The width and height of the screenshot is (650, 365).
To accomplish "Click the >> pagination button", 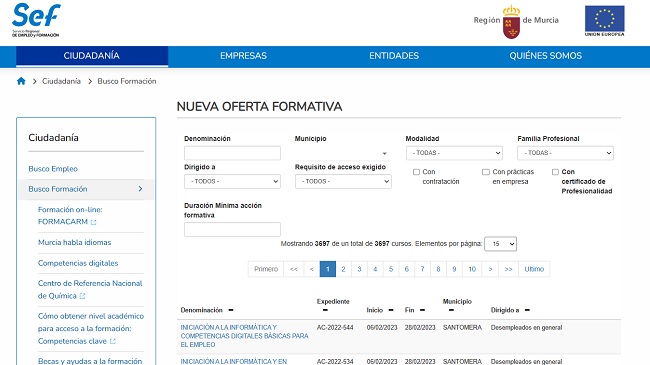I will click(x=509, y=269).
